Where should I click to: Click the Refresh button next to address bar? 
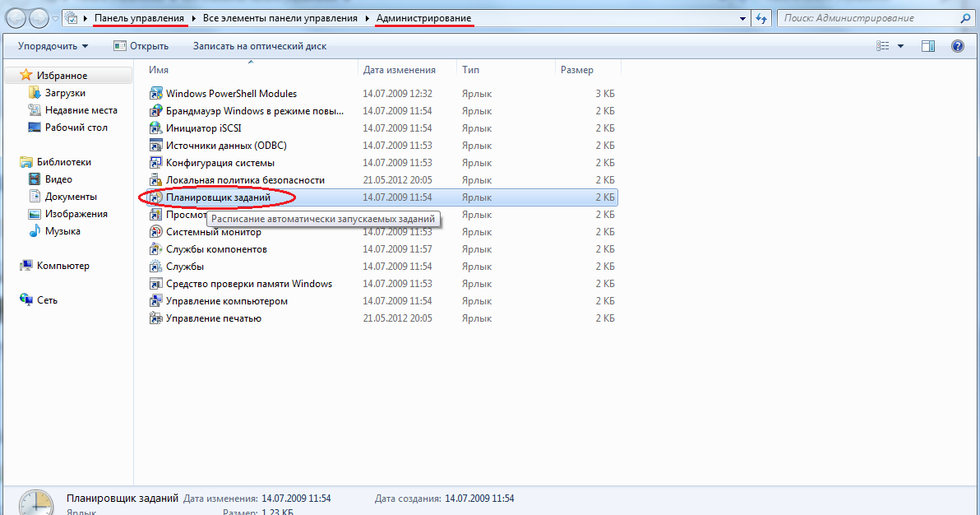point(761,18)
